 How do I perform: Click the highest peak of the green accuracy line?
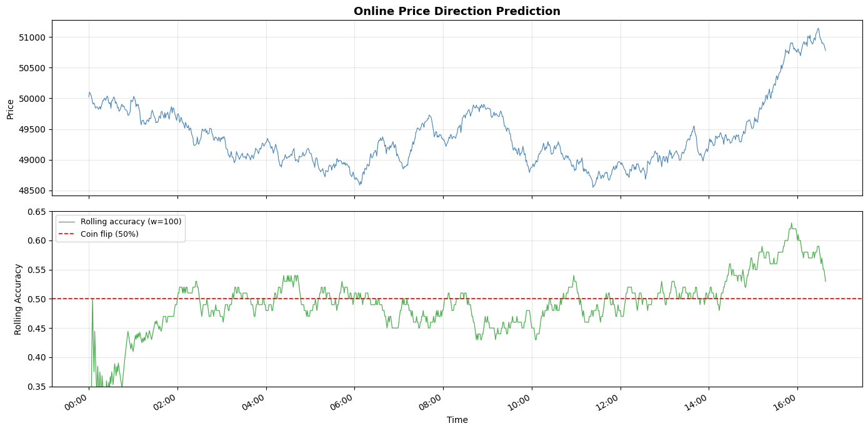791,223
